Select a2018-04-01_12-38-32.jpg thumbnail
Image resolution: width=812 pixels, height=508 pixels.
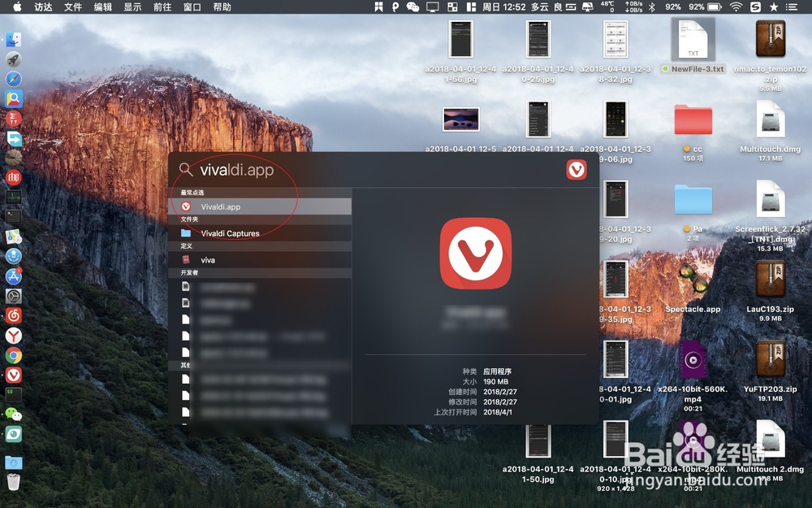[615, 39]
